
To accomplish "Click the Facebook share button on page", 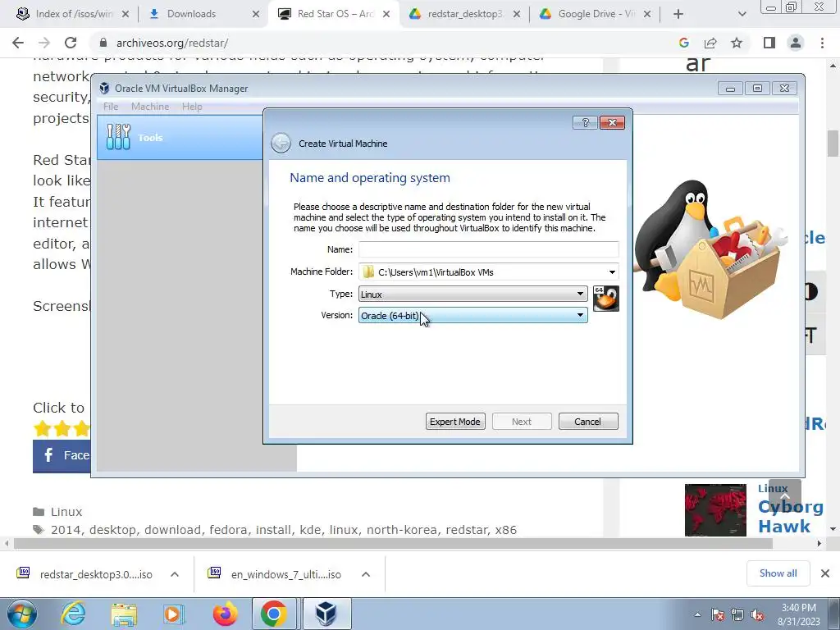I will [62, 455].
